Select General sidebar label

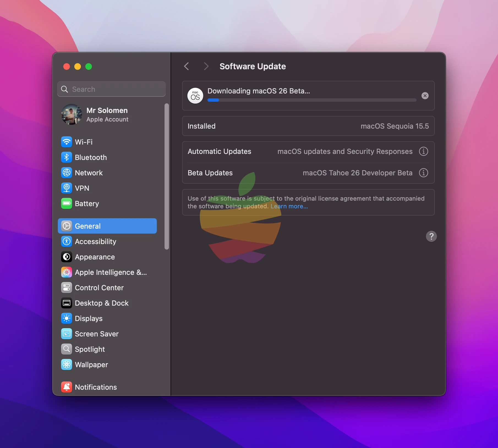coord(88,226)
